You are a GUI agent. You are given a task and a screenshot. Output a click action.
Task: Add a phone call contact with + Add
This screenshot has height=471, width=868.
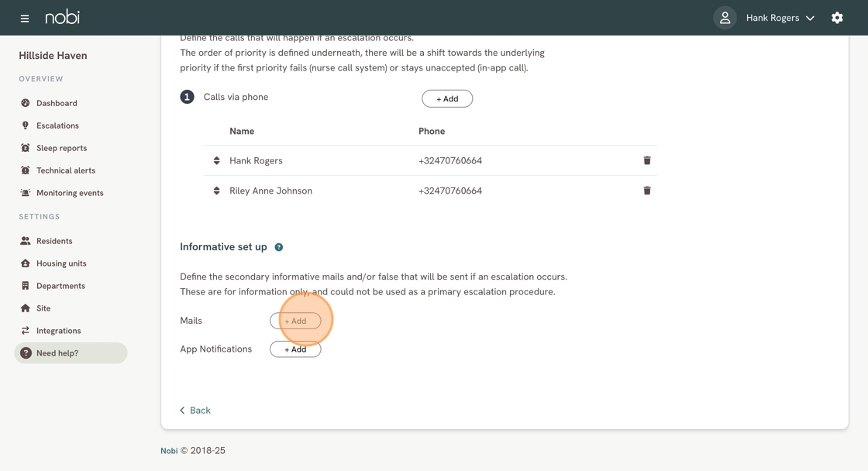tap(447, 98)
